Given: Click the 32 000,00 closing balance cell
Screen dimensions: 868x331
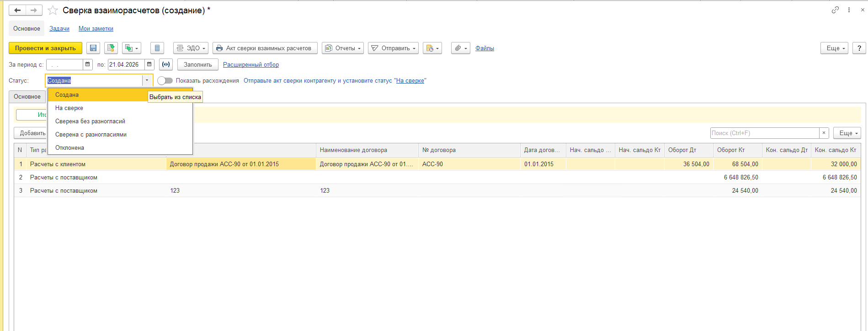Looking at the screenshot, I should 836,164.
